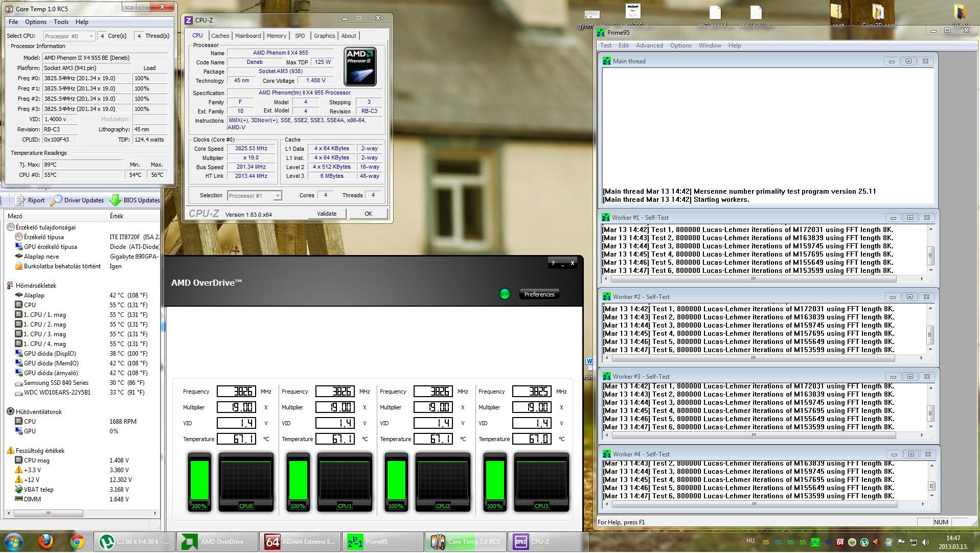This screenshot has height=553, width=980.
Task: Click the Hűtőventilátorok fan section icon
Action: tap(10, 411)
